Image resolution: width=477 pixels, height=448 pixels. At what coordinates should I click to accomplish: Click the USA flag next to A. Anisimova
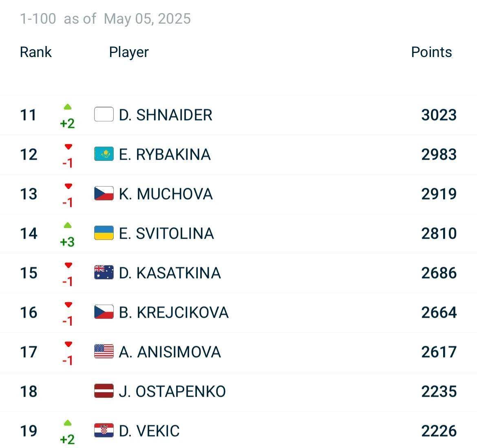click(104, 351)
